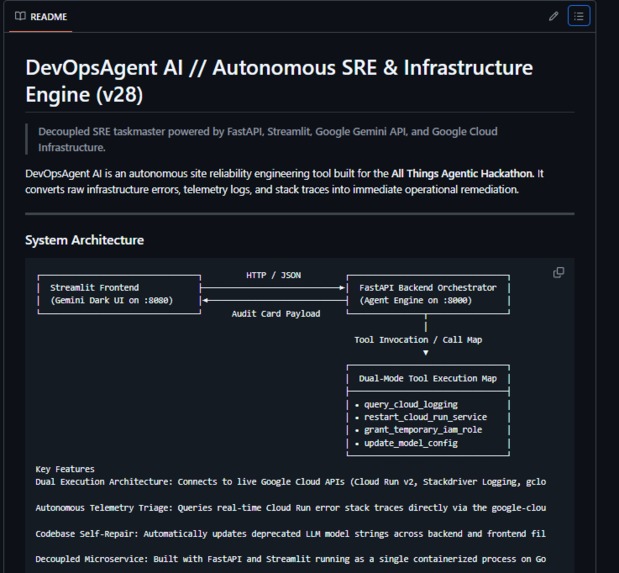The width and height of the screenshot is (619, 573).
Task: Copy the architecture code block contents
Action: coord(559,272)
